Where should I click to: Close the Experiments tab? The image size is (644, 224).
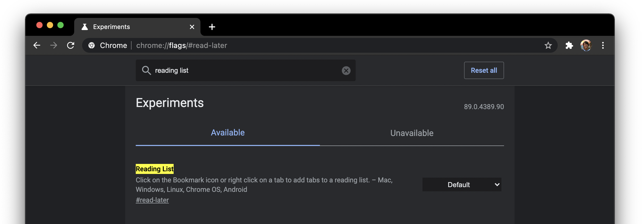192,27
